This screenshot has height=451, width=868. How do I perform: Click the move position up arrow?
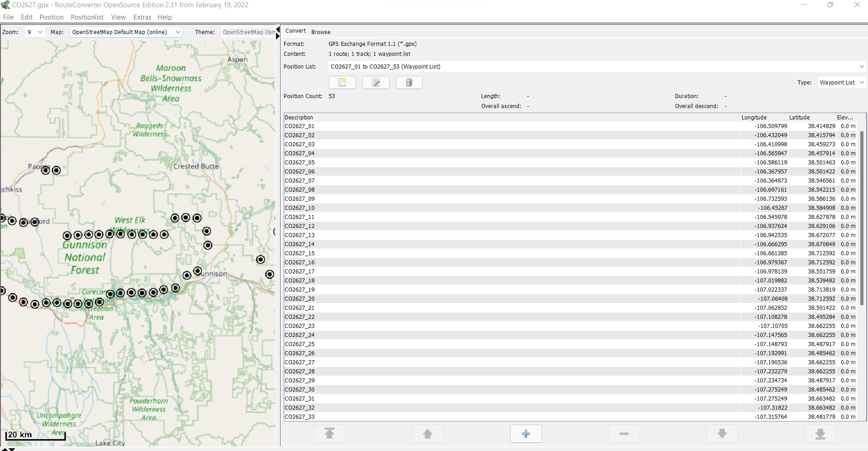(428, 434)
